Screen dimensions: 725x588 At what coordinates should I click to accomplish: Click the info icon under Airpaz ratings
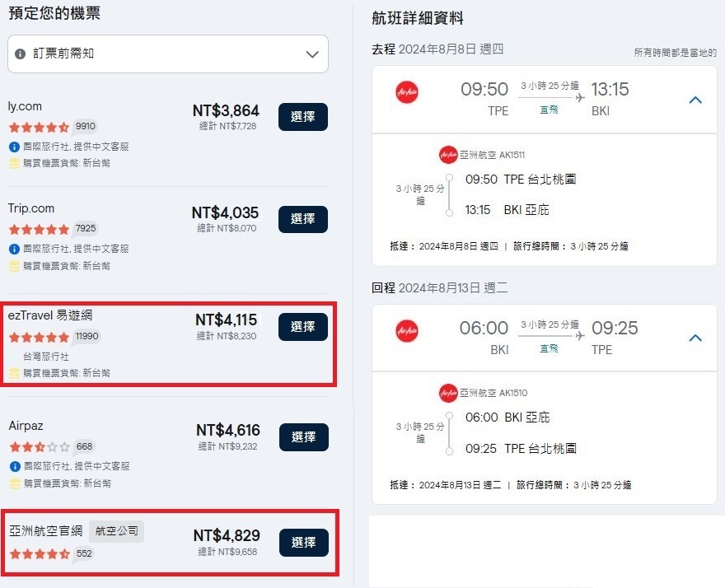[15, 466]
